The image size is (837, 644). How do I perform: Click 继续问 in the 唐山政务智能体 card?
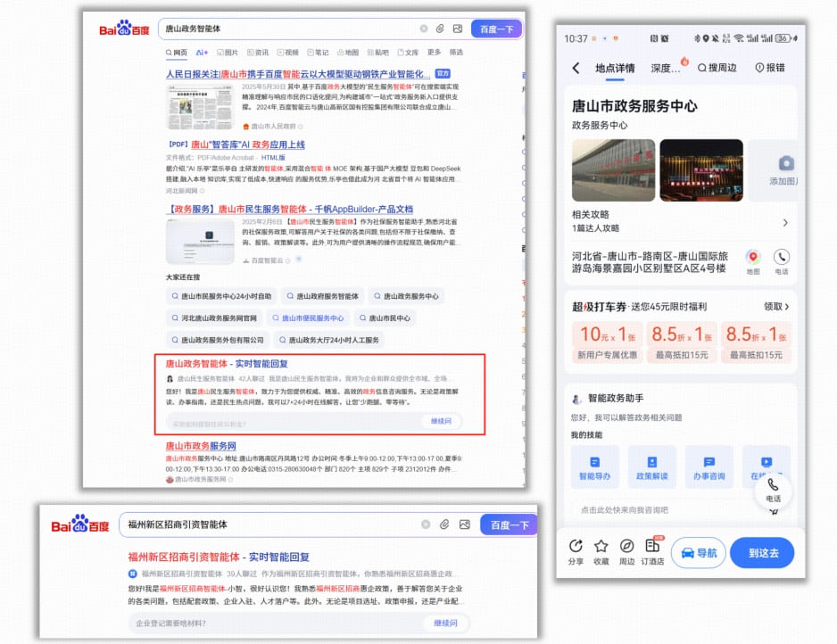[x=441, y=422]
